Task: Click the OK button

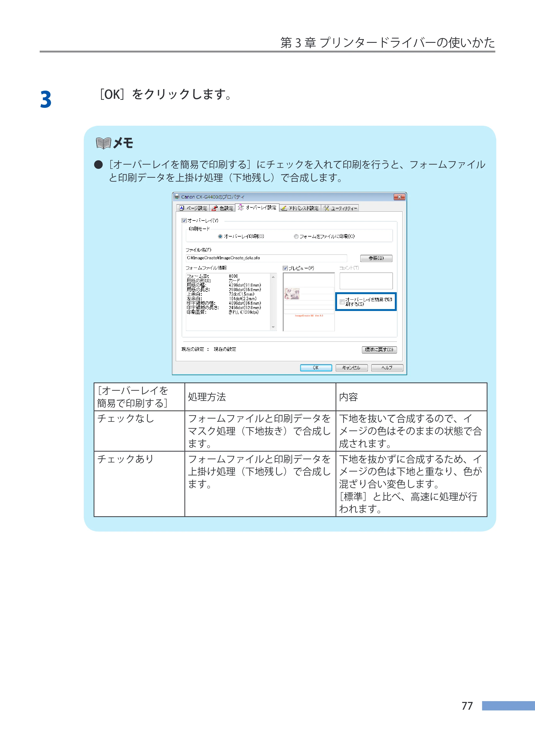Action: click(316, 368)
